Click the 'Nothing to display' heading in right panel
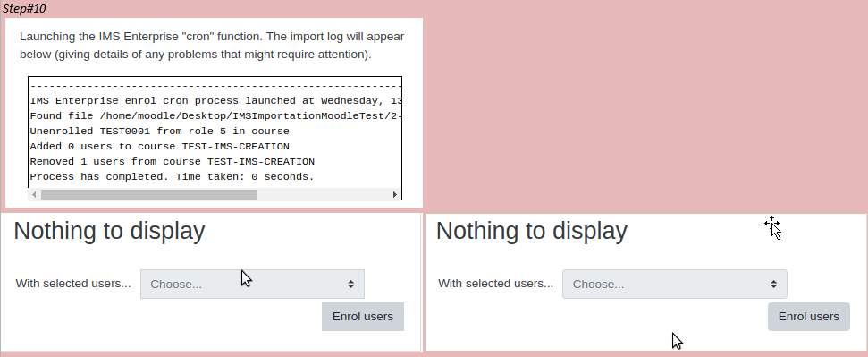 coord(531,231)
